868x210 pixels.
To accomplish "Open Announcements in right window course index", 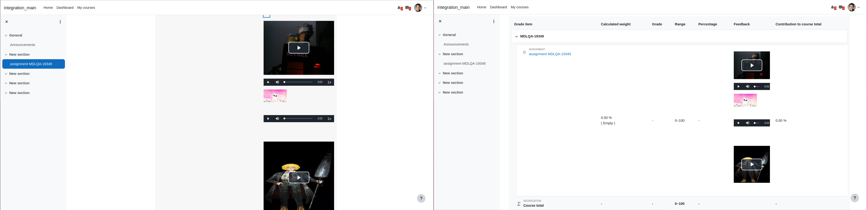I will pos(456,45).
